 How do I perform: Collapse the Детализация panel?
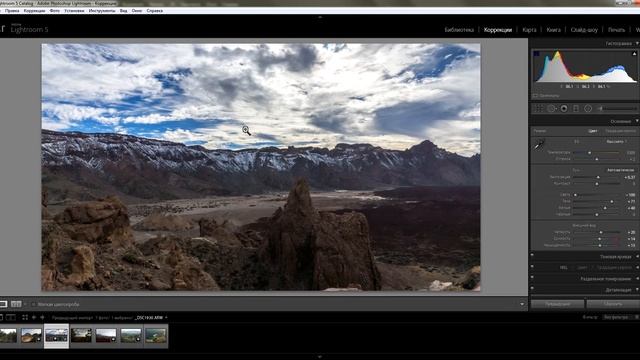(637, 290)
